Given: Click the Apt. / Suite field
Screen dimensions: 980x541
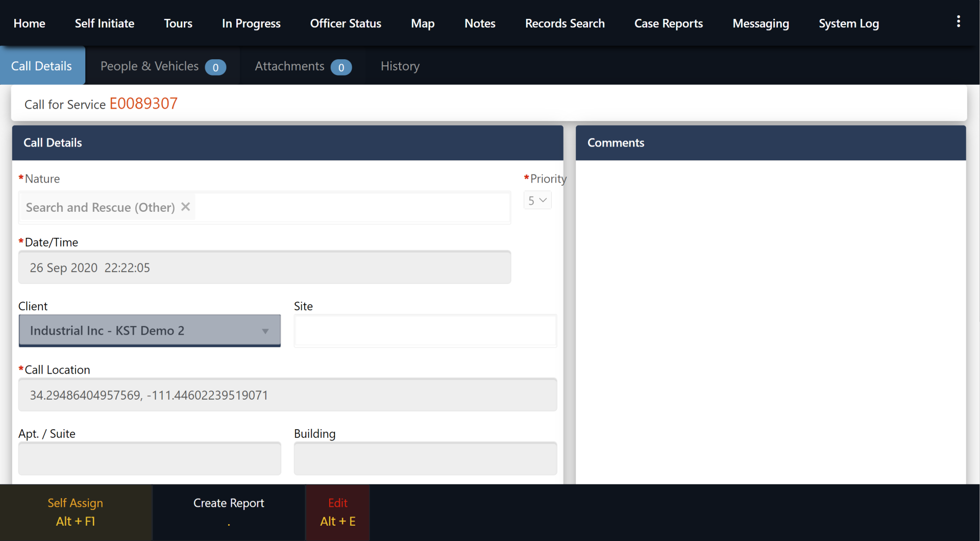Looking at the screenshot, I should coord(150,458).
